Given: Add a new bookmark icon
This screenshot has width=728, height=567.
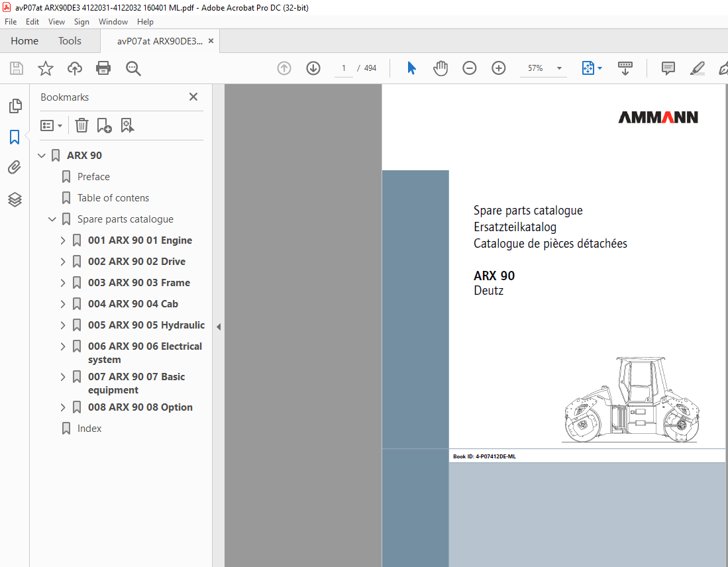Looking at the screenshot, I should click(104, 125).
